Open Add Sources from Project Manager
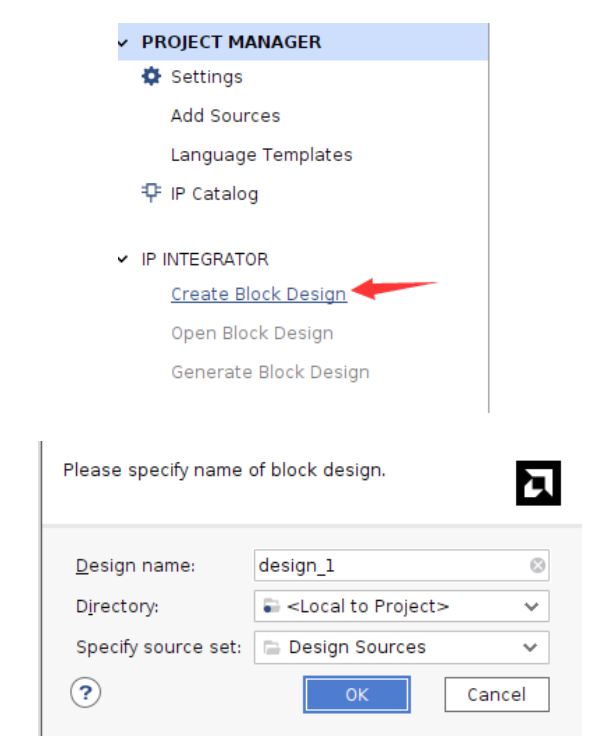605x749 pixels. coord(225,116)
